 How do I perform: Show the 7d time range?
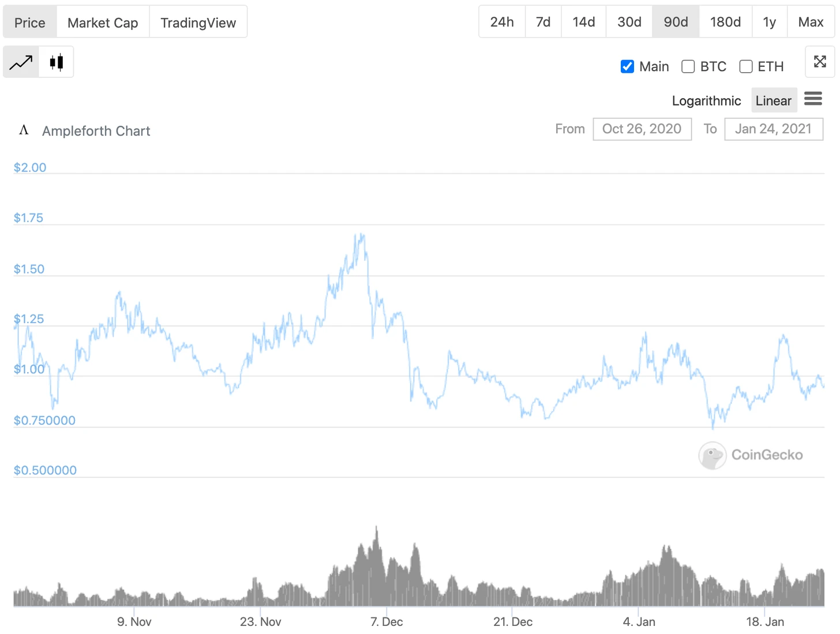point(543,22)
